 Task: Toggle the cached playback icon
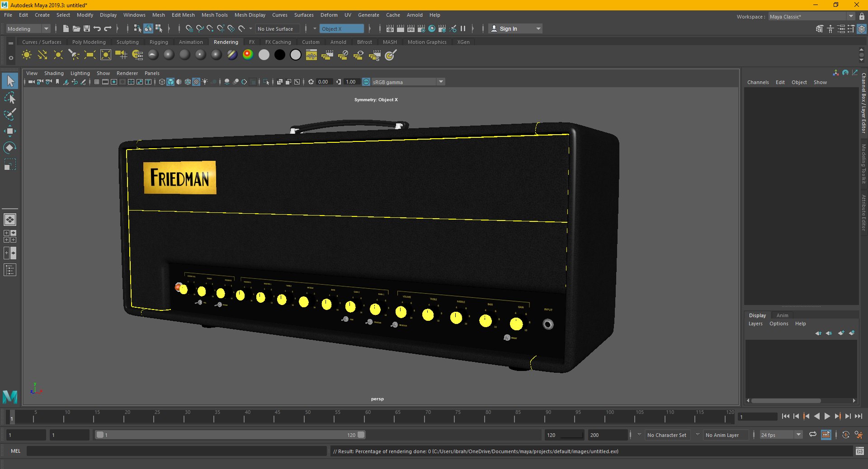826,435
